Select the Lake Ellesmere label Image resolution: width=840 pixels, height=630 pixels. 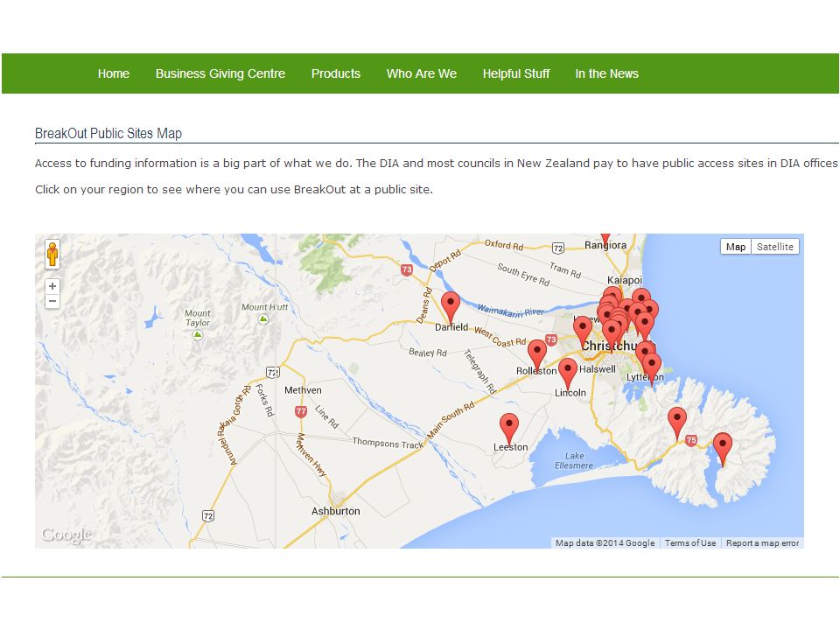[574, 461]
